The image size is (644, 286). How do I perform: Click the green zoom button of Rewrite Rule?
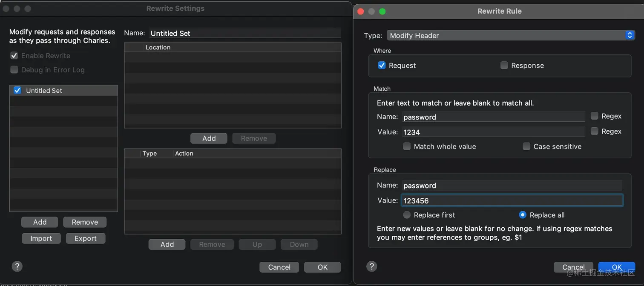(x=382, y=11)
